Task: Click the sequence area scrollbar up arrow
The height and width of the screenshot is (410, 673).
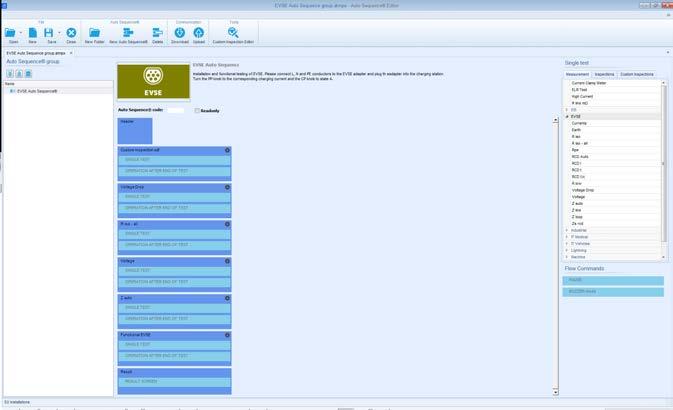Action: point(555,120)
